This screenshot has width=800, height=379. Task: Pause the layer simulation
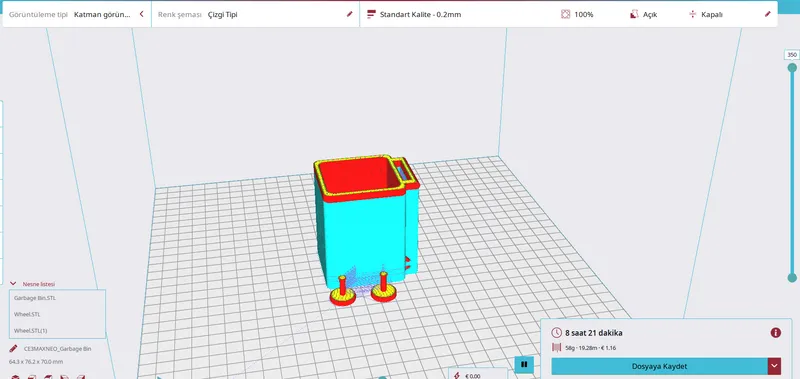(x=524, y=365)
